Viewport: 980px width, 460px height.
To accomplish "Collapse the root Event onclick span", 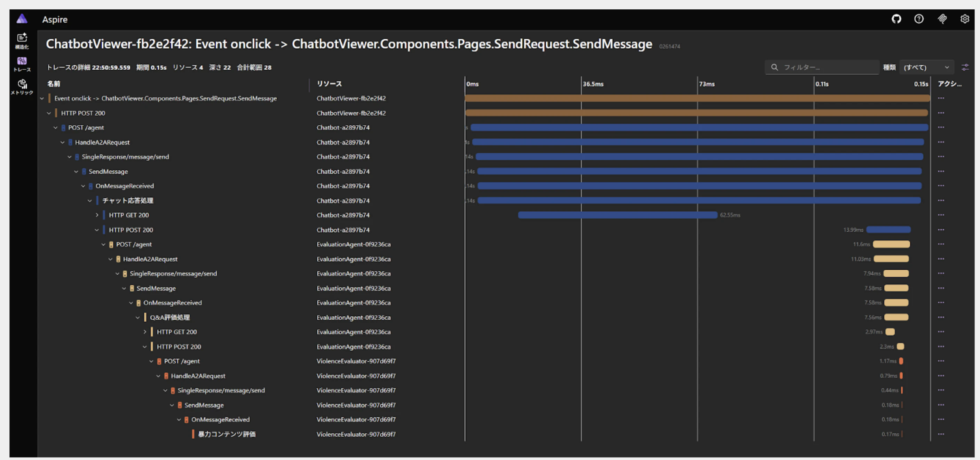I will pyautogui.click(x=42, y=98).
